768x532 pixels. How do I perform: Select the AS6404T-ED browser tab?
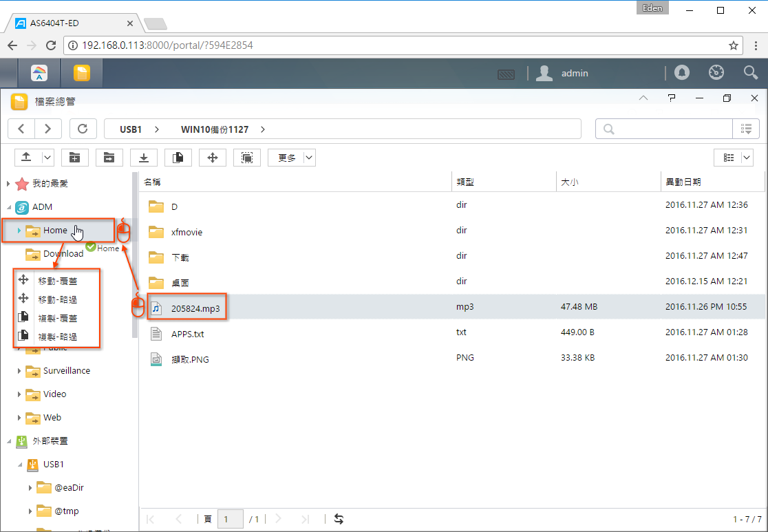pos(74,23)
